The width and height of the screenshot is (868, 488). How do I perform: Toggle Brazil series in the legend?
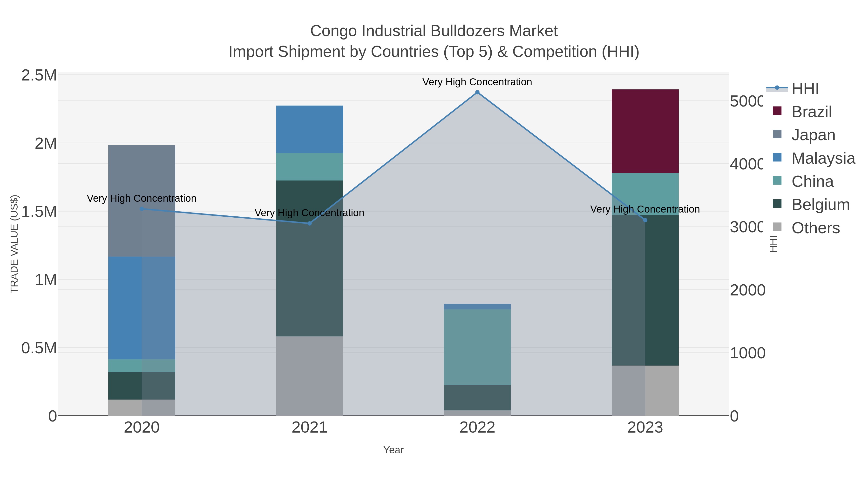click(802, 112)
